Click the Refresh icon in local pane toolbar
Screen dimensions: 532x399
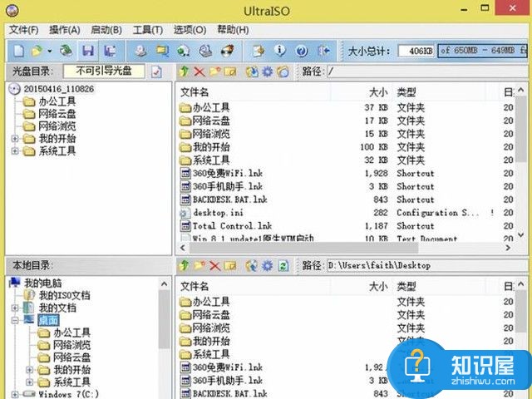(x=283, y=266)
